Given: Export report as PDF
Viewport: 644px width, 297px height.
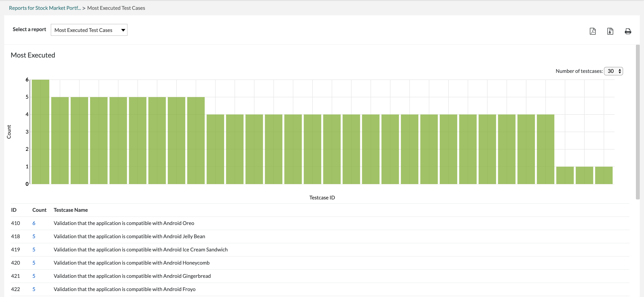Looking at the screenshot, I should (592, 31).
